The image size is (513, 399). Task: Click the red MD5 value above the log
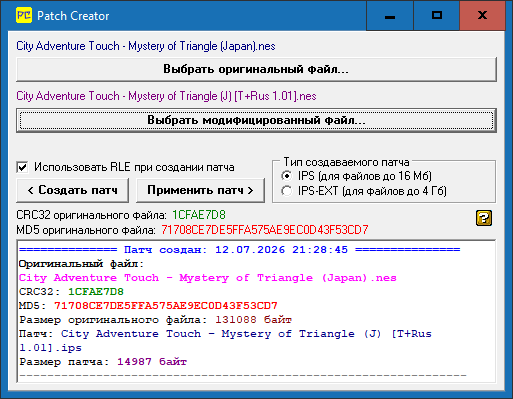tap(265, 230)
